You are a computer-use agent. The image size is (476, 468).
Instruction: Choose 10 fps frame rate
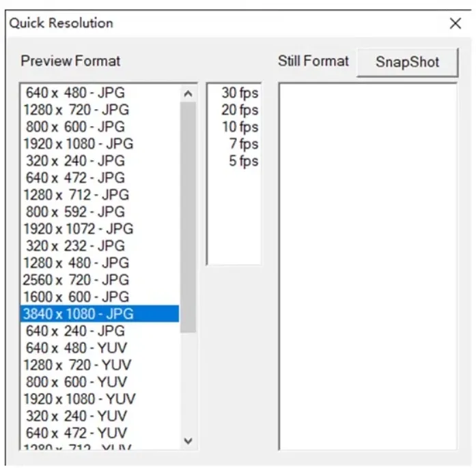pos(234,127)
